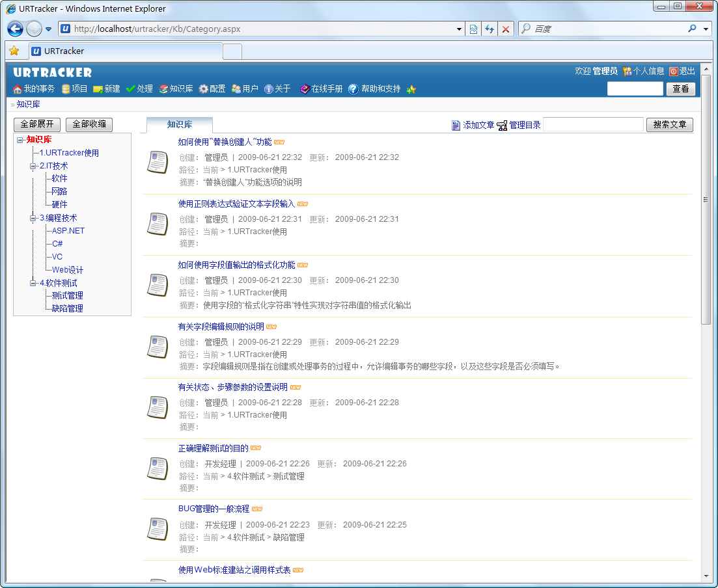Click the 管理目录 icon
Image resolution: width=718 pixels, height=588 pixels.
click(502, 125)
